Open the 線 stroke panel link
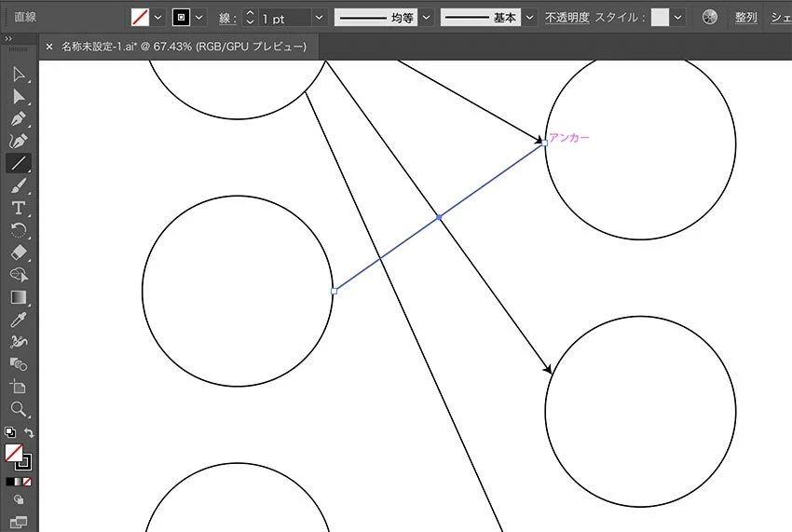 (227, 19)
